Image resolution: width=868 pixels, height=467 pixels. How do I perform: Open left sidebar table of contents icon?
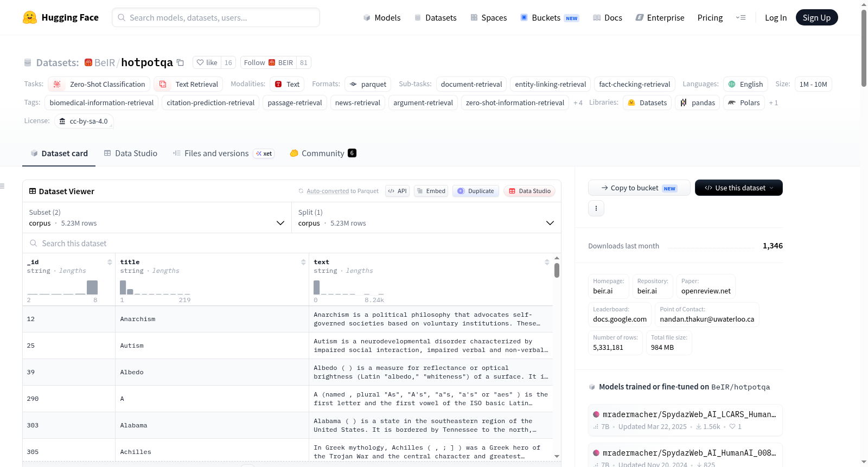[x=2, y=186]
